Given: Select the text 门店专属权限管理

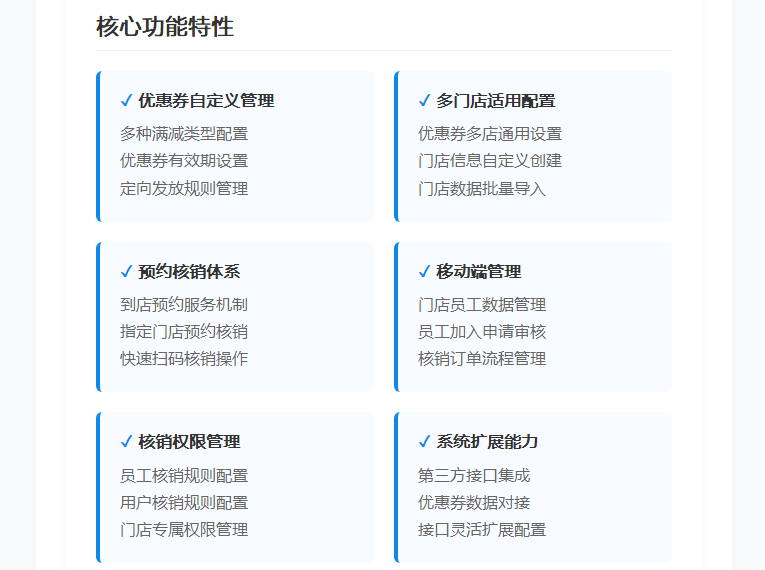Looking at the screenshot, I should 184,529.
